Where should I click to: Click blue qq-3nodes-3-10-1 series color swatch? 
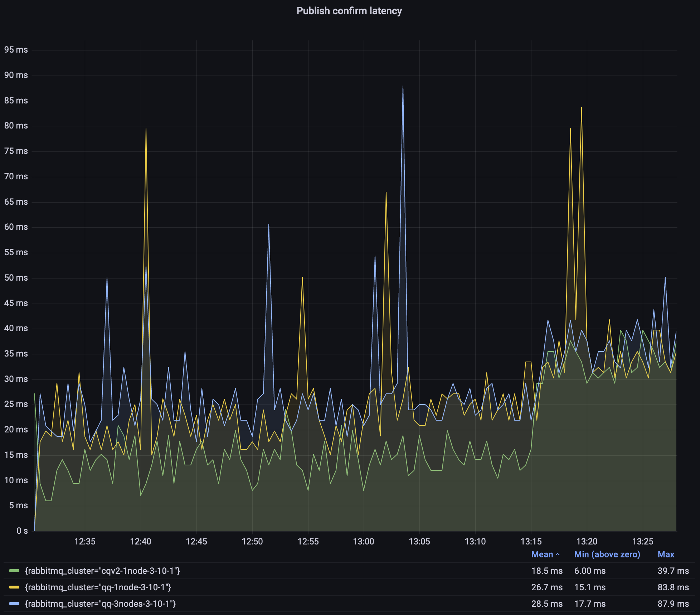pos(14,604)
